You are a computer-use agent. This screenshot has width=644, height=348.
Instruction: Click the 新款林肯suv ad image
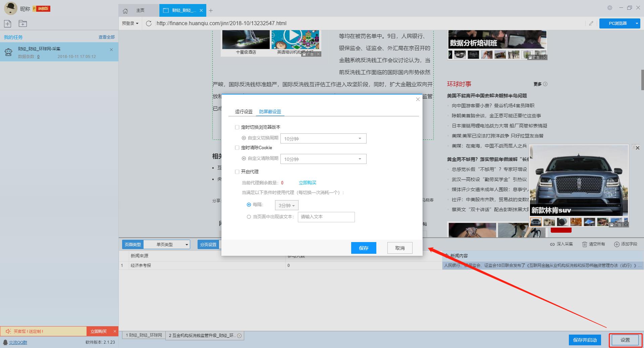[x=579, y=180]
